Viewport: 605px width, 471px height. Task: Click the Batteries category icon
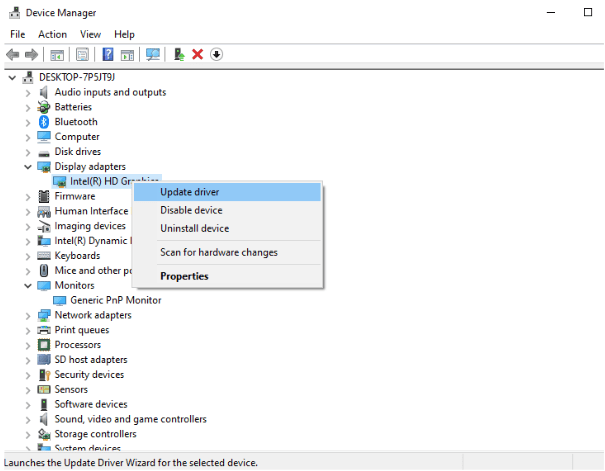[44, 107]
